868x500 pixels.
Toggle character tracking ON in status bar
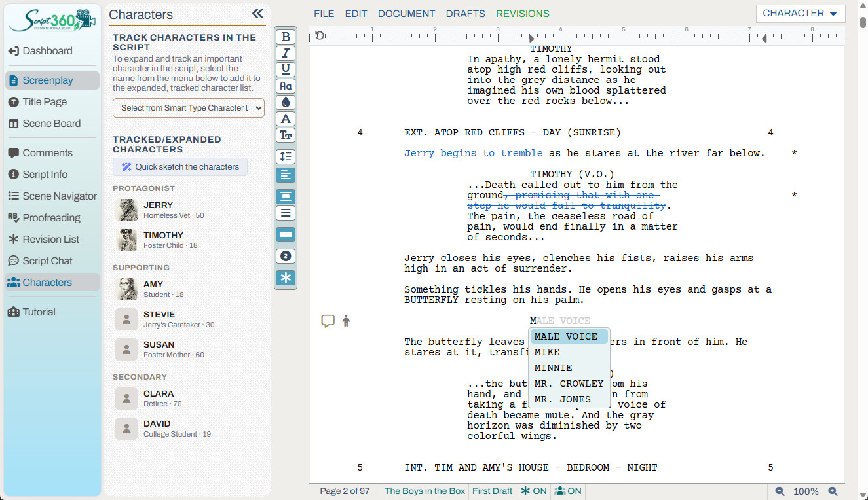pos(567,491)
